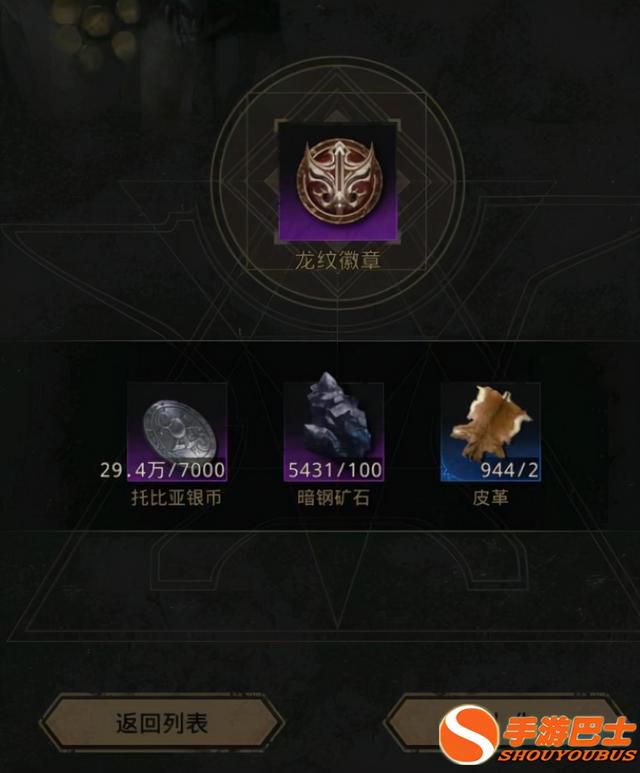
Task: Click the 5431/100 ore quantity
Action: (335, 470)
